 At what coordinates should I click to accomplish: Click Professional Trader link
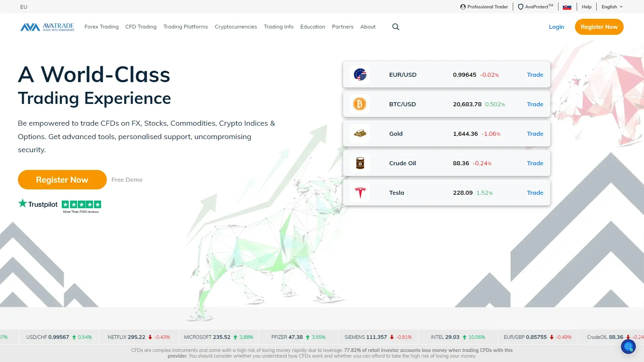(484, 7)
